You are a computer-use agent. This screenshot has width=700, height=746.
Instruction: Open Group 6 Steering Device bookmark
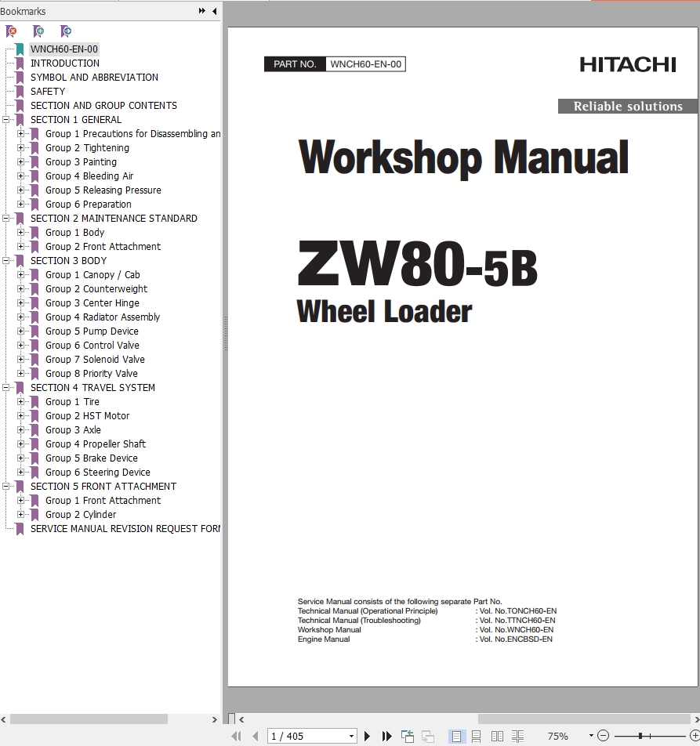98,473
